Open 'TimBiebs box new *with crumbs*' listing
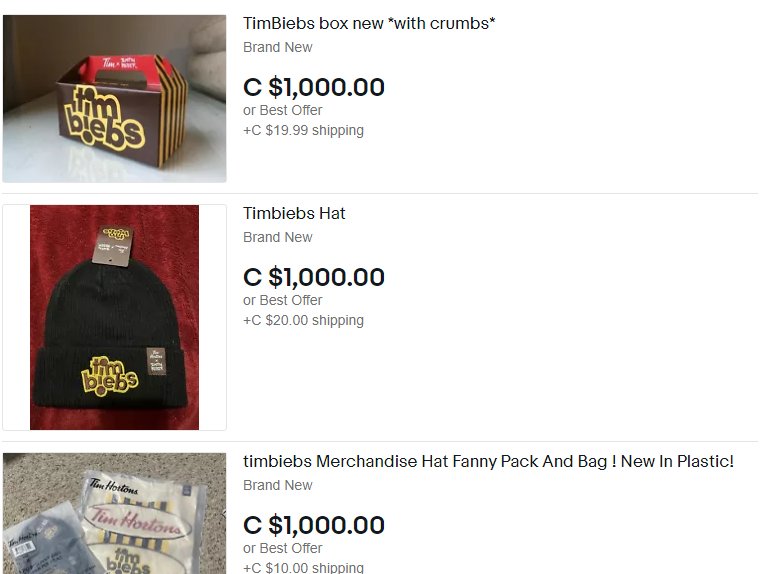 (369, 23)
